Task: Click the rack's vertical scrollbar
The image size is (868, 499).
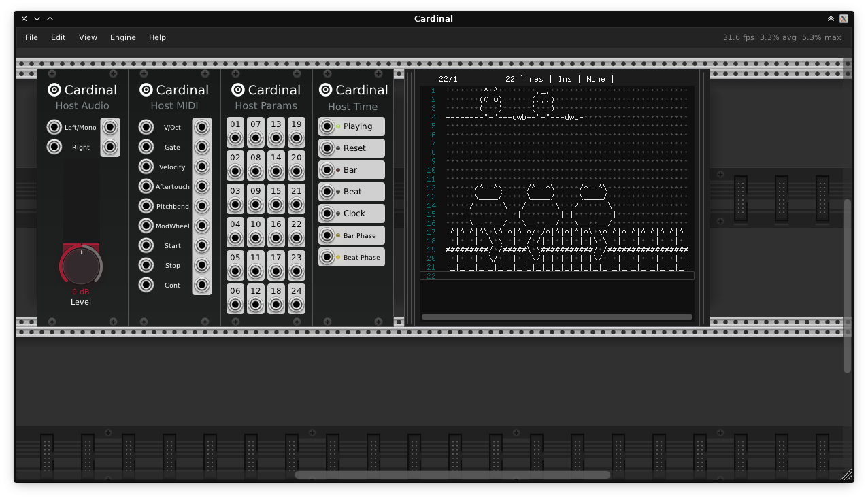Action: click(847, 286)
